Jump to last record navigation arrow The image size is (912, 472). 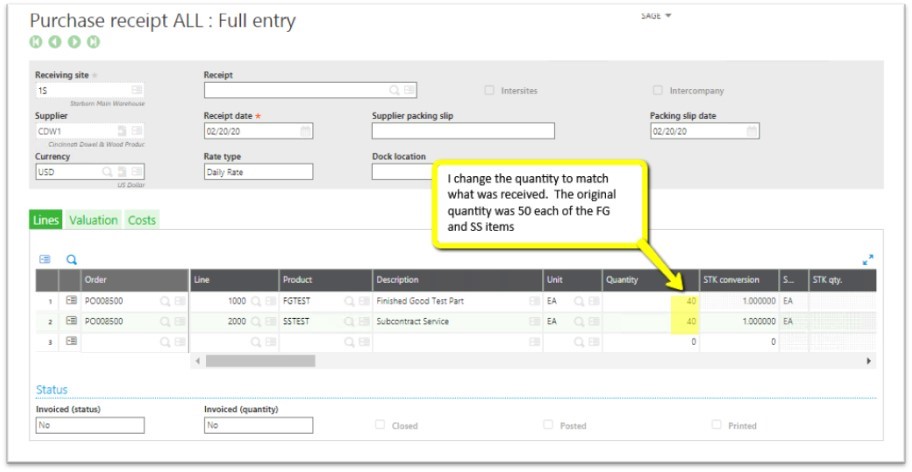coord(93,42)
